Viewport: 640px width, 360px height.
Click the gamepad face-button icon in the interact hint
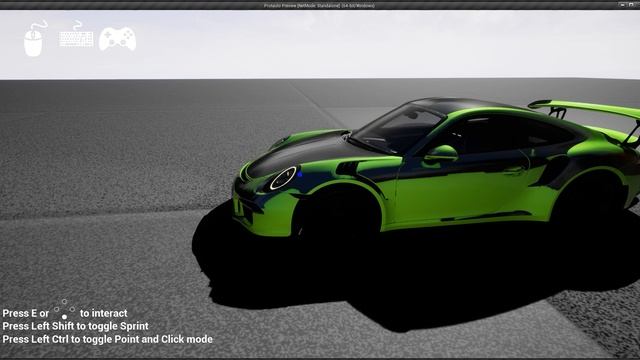point(64,309)
